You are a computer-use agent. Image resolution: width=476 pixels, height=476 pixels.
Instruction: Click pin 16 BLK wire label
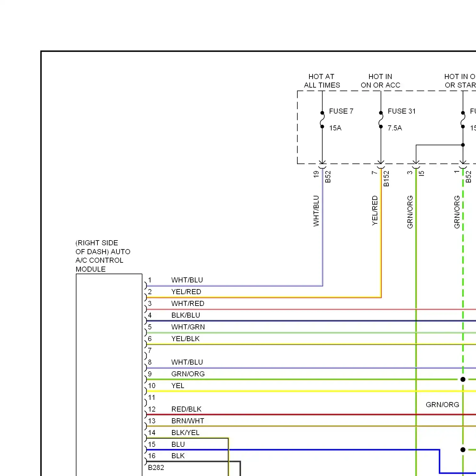coord(178,456)
